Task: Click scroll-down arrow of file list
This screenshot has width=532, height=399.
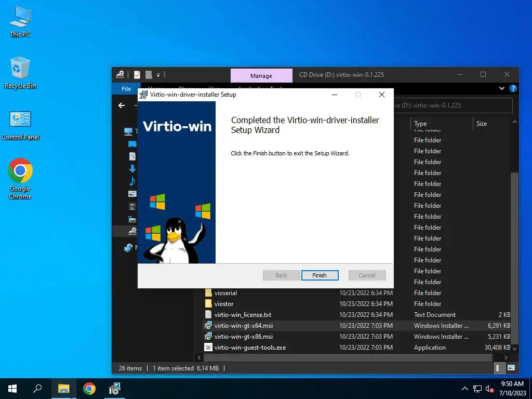Action: click(x=514, y=349)
